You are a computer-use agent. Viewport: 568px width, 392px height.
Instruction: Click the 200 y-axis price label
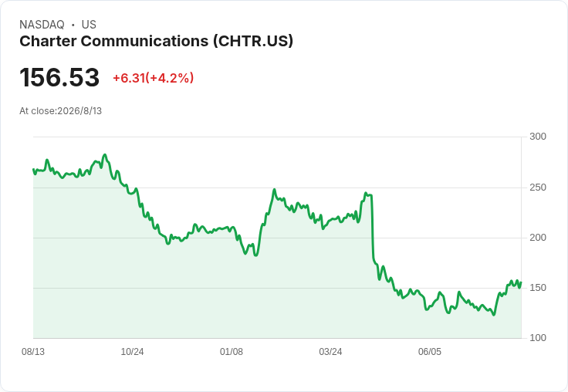(x=538, y=238)
